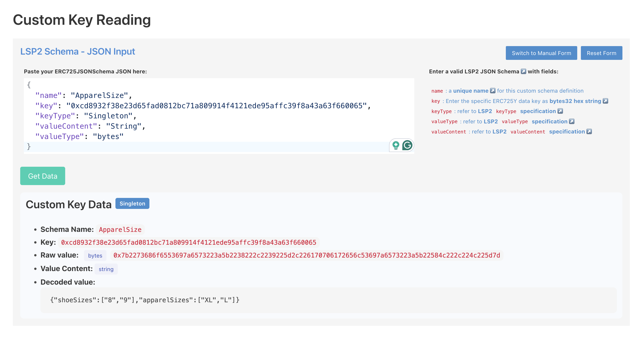
Task: Open the keyType specification link text
Action: point(538,111)
